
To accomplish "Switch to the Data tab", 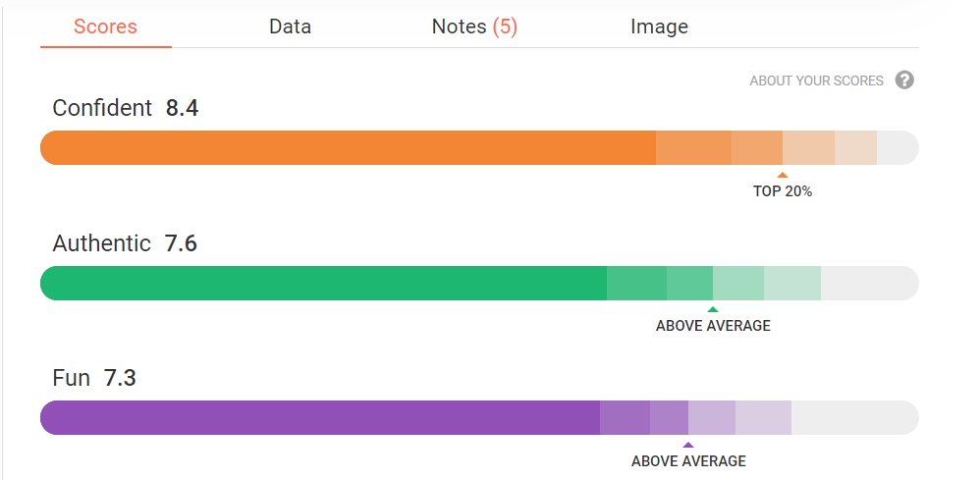I will tap(290, 27).
